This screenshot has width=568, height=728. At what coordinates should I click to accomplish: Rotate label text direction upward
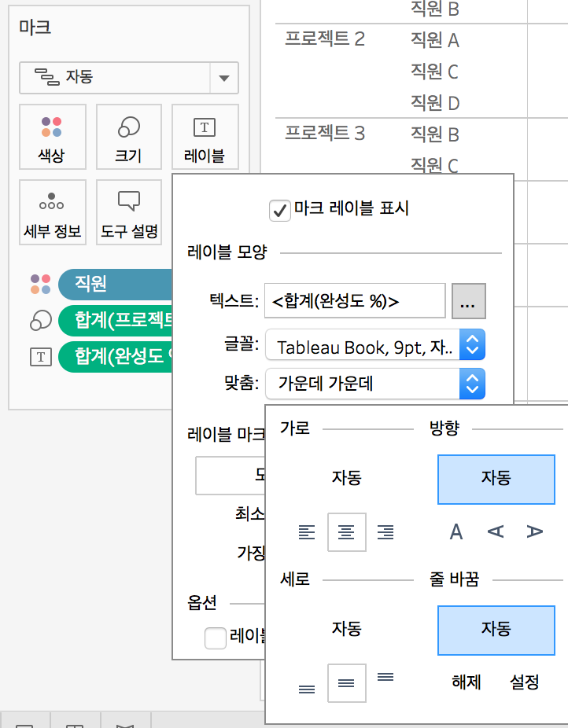496,531
